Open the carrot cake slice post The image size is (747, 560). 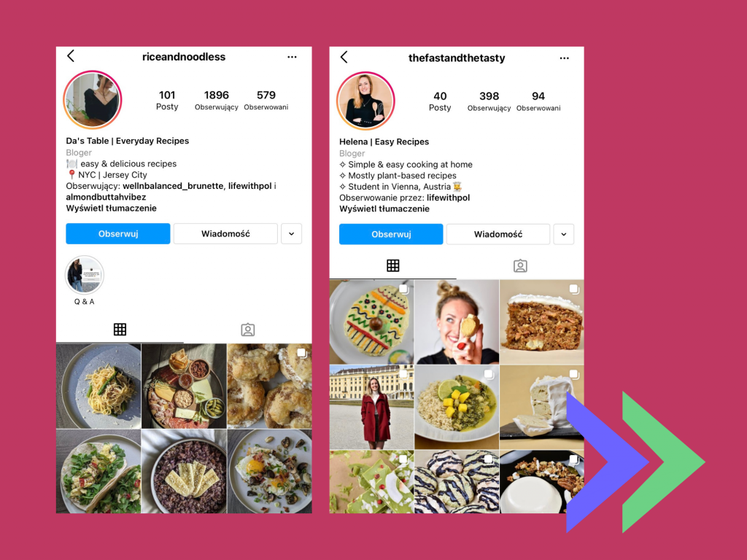[x=542, y=322]
